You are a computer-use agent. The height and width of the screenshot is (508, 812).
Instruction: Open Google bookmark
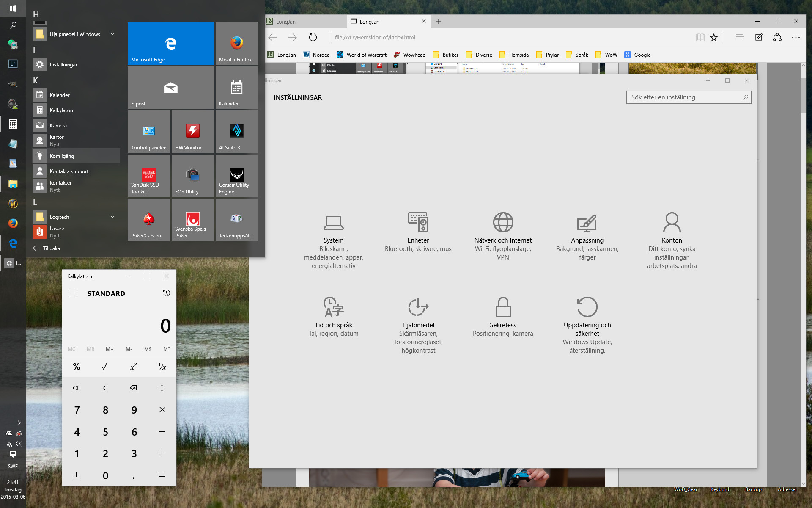click(x=638, y=55)
